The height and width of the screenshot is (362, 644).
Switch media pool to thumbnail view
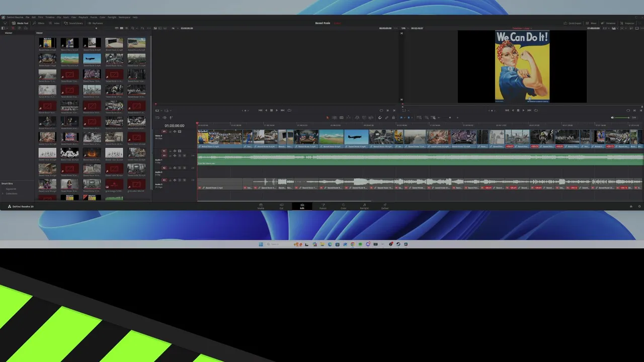click(x=121, y=28)
